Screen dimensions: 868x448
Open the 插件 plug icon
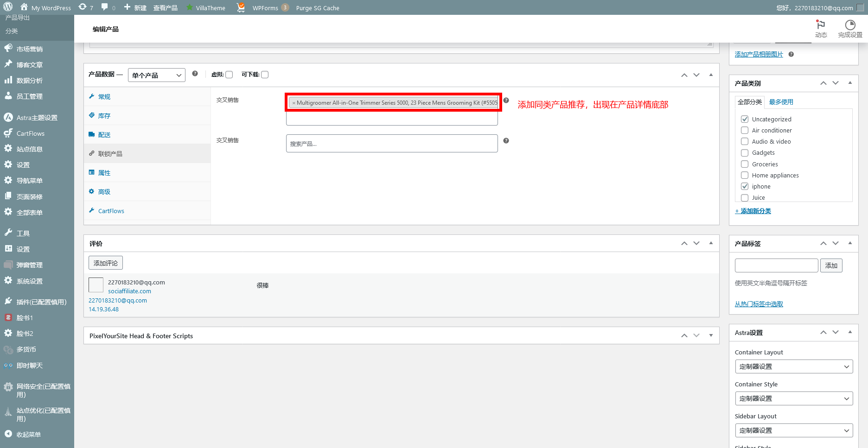[x=8, y=302]
